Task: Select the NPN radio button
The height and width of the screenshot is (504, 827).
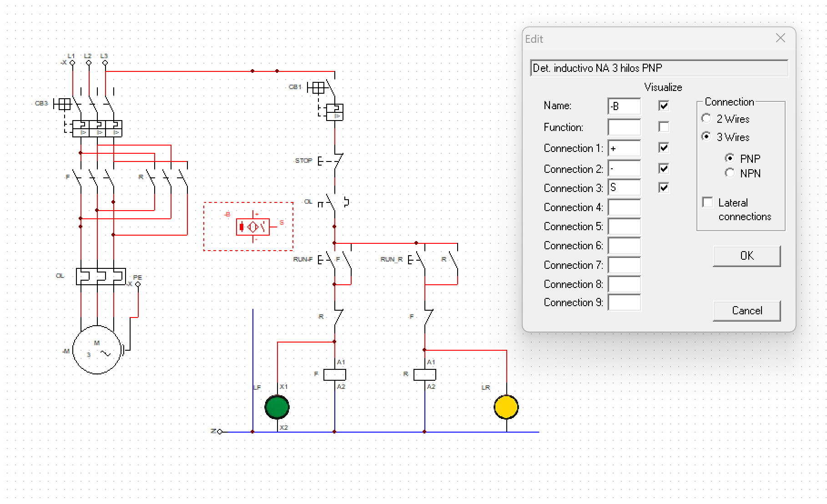Action: (730, 173)
